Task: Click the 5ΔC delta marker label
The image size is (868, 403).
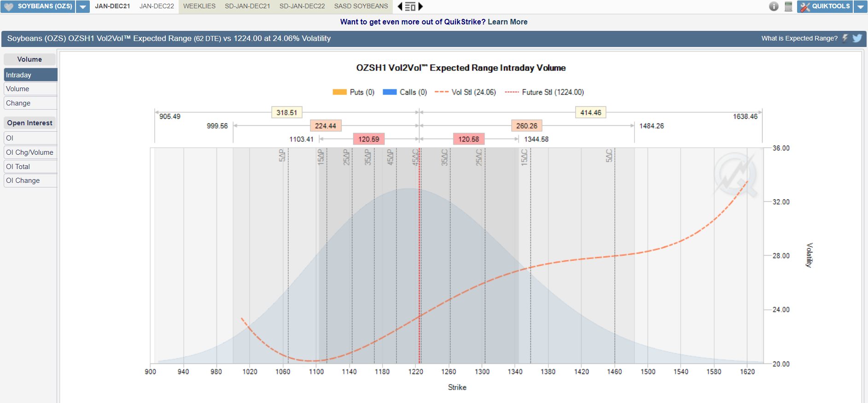Action: tap(609, 156)
